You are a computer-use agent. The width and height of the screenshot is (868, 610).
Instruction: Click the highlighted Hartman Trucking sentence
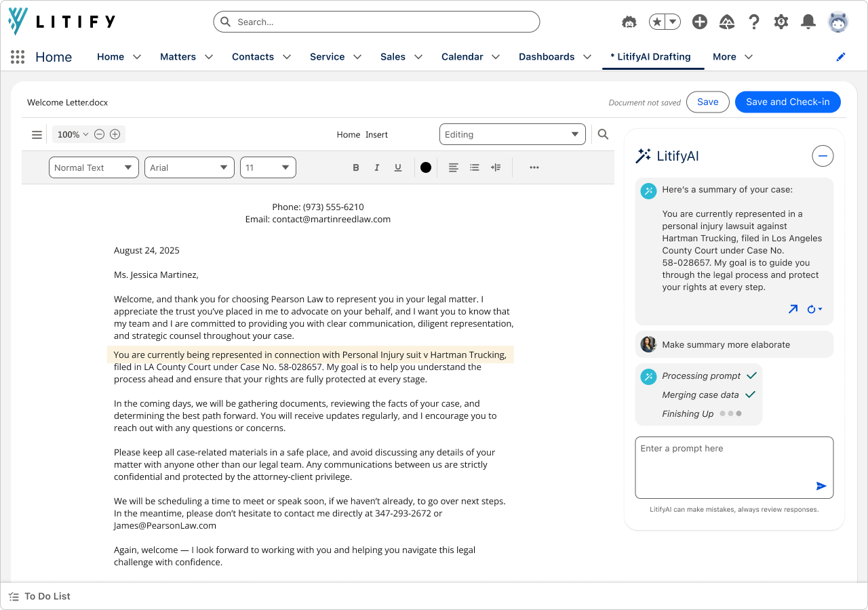(310, 354)
